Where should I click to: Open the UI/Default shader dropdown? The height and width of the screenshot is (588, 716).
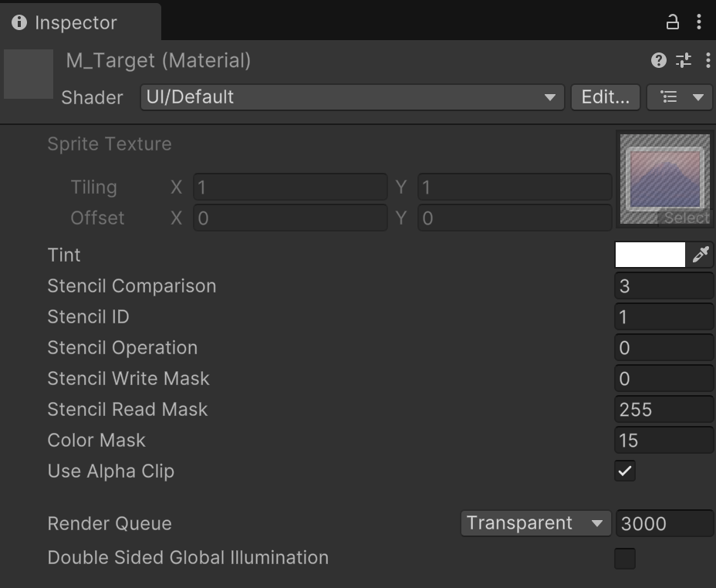(352, 97)
